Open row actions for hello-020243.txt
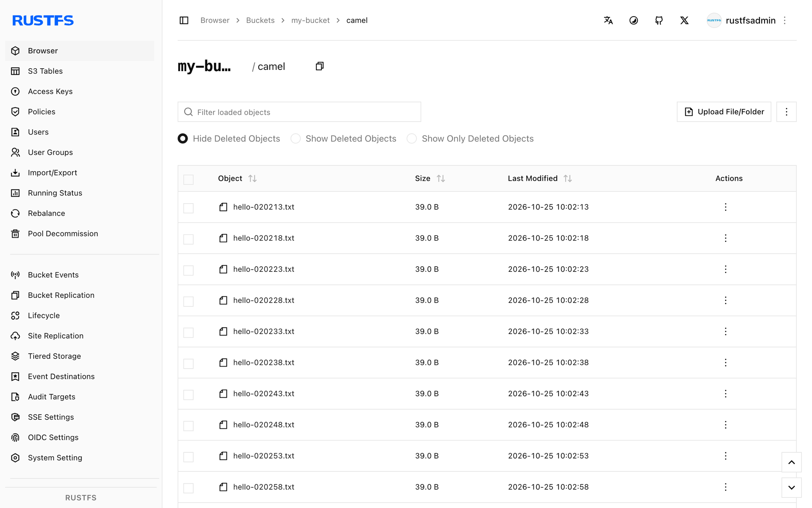The width and height of the screenshot is (812, 508). coord(726,393)
